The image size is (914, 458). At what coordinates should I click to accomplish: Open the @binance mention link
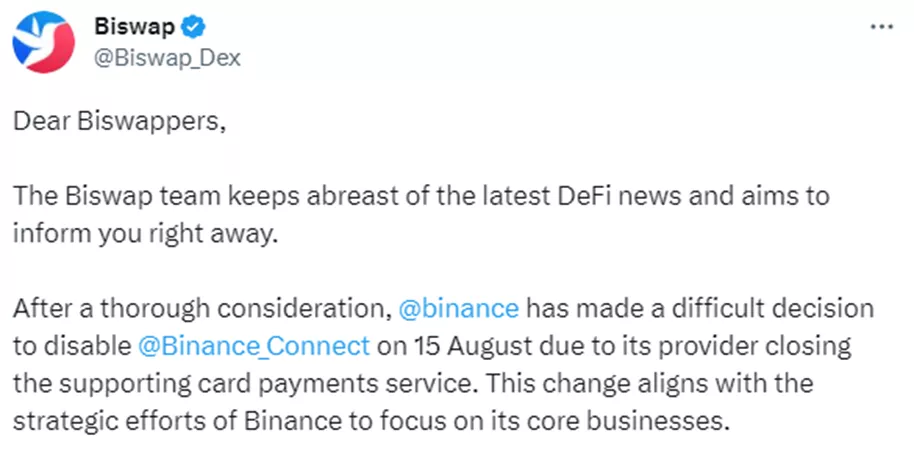tap(458, 307)
